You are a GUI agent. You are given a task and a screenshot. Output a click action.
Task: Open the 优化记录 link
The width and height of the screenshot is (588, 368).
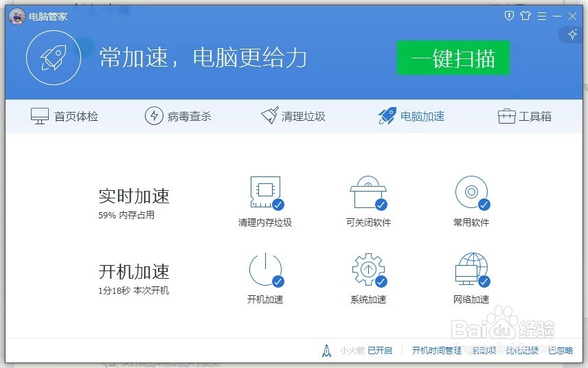(x=522, y=350)
